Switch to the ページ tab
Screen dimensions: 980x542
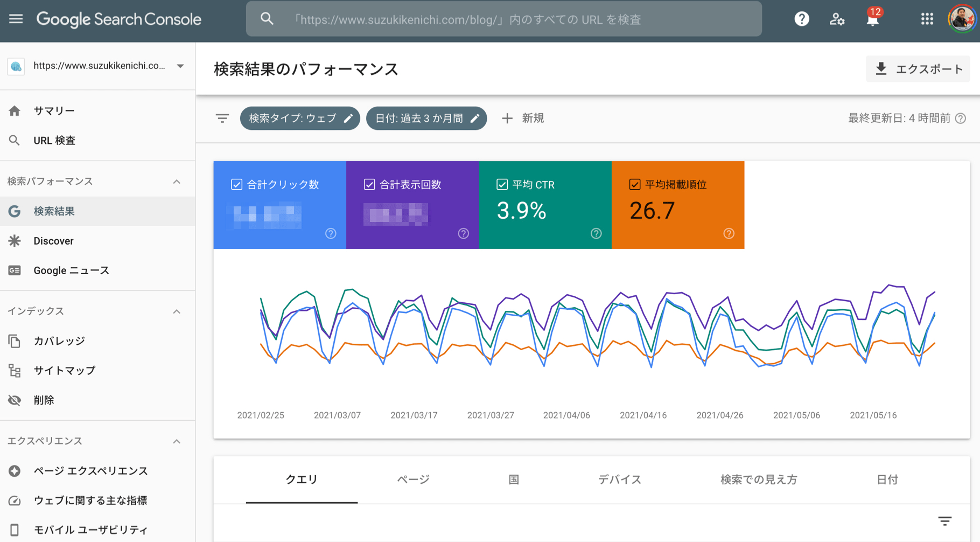tap(413, 480)
